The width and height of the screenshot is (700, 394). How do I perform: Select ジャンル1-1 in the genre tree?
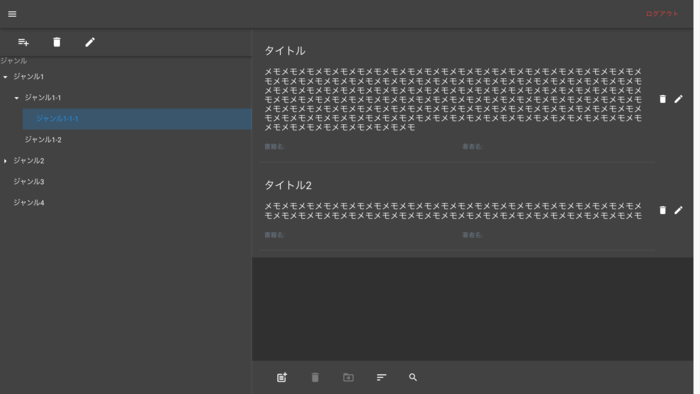point(43,98)
